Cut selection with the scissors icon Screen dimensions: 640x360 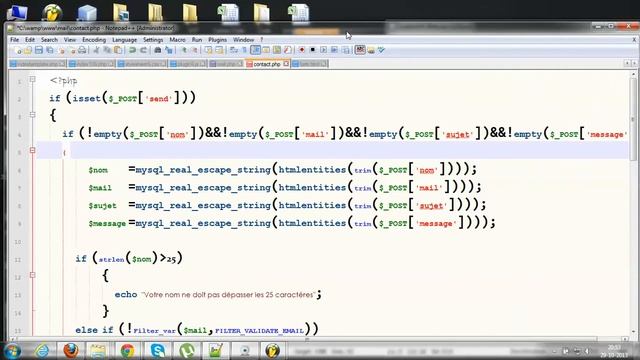(96, 50)
